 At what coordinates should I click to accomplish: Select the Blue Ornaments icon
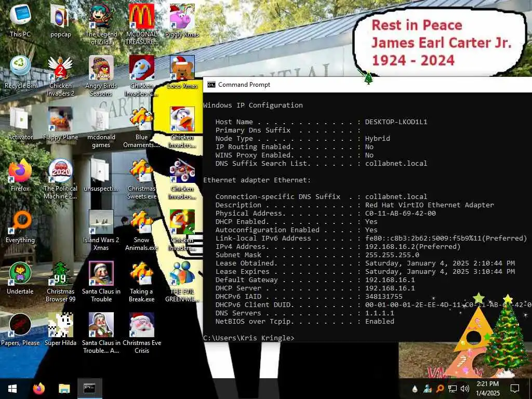point(141,128)
